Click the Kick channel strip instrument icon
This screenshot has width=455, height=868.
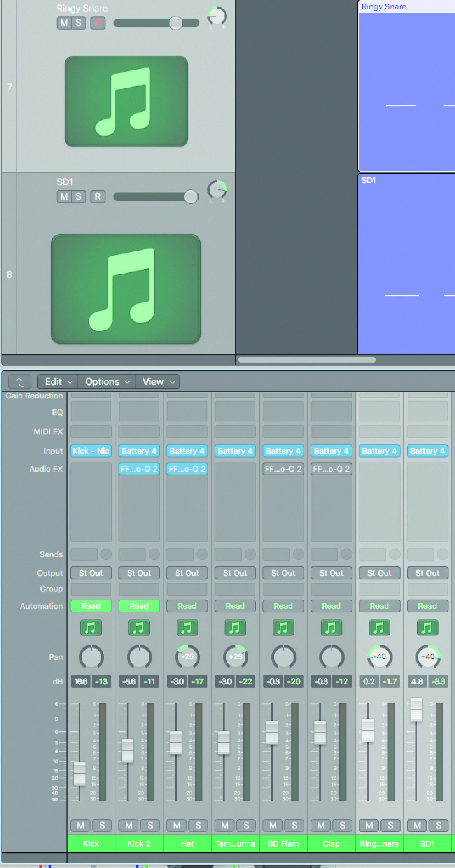click(x=91, y=628)
